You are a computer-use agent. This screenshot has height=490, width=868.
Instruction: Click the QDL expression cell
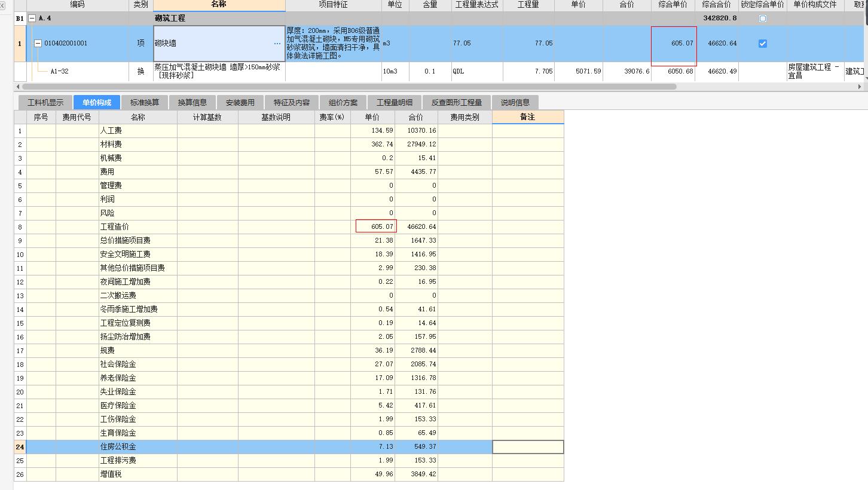[477, 71]
